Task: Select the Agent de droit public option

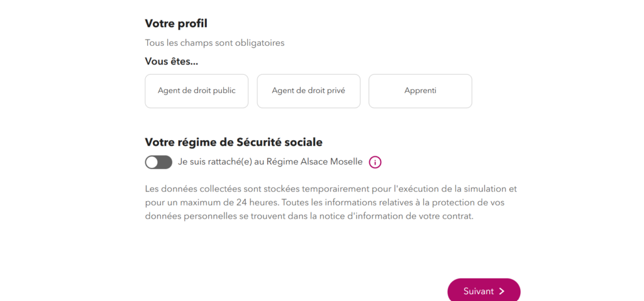Action: pos(197,91)
